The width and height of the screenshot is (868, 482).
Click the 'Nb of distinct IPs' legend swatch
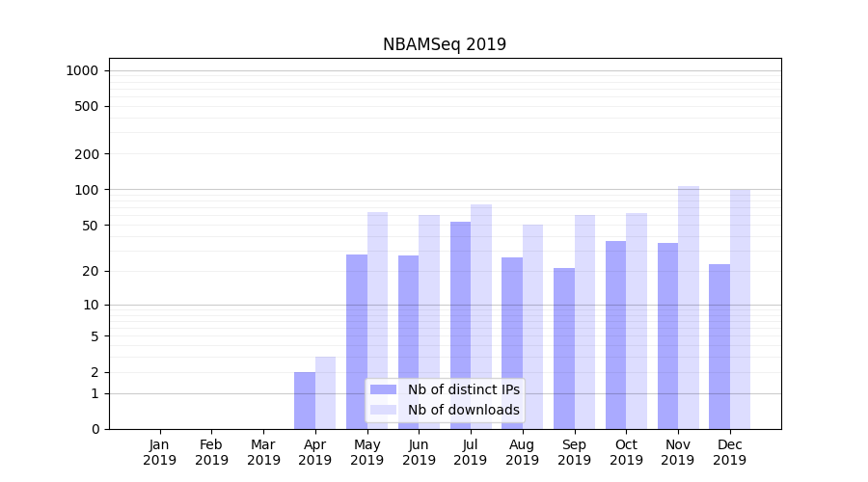383,389
